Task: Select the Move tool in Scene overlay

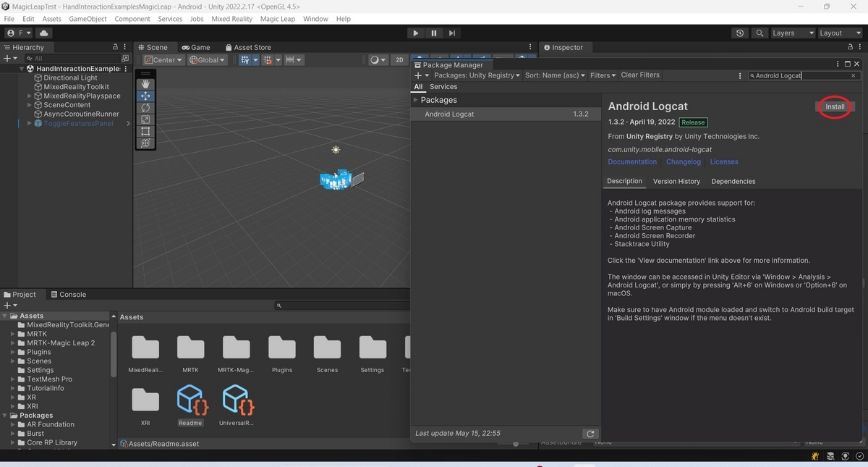Action: pos(145,96)
